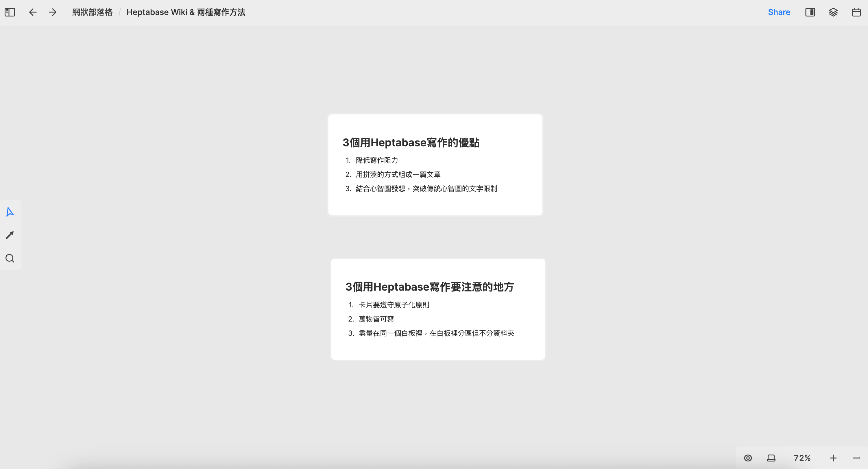Toggle the right sidebar panel
The height and width of the screenshot is (469, 868).
(810, 12)
